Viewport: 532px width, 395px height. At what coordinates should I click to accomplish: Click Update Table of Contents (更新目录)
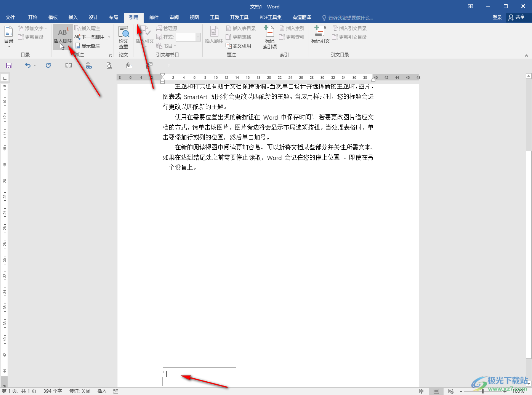[x=31, y=37]
